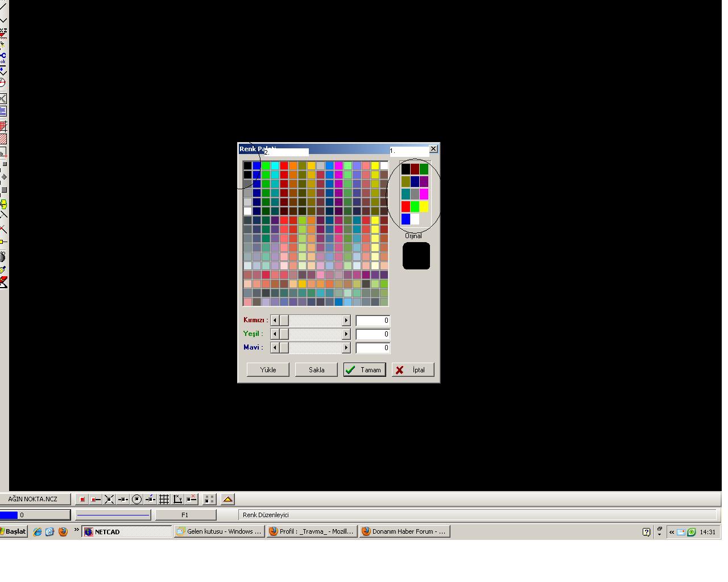Click the XY axes coordinate icon
Image resolution: width=728 pixels, height=582 pixels.
tap(177, 499)
